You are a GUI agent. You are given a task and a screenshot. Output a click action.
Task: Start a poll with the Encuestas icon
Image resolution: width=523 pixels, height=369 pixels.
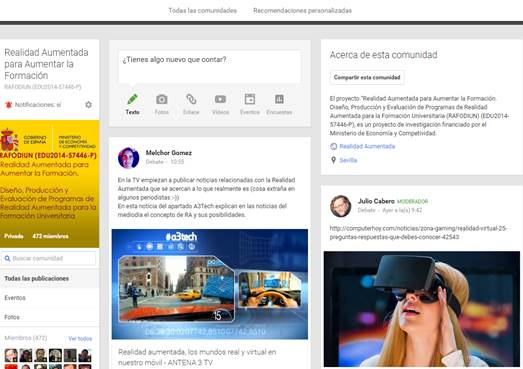tap(279, 99)
